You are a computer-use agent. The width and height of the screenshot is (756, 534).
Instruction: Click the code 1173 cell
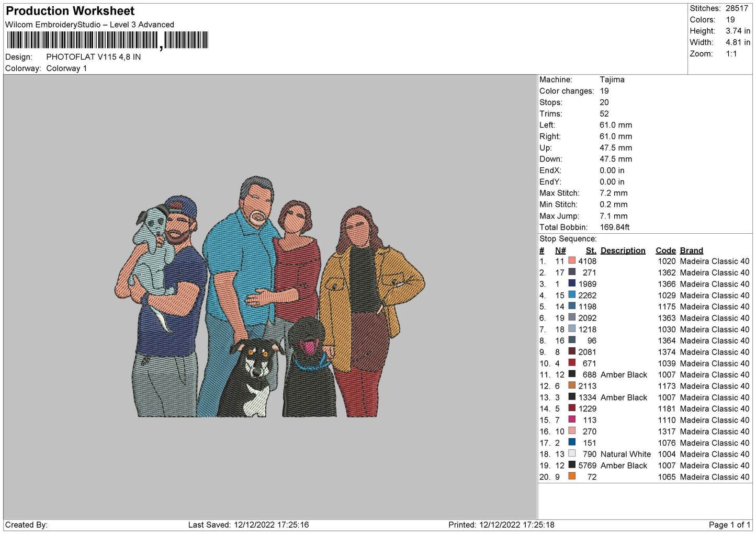pos(667,385)
